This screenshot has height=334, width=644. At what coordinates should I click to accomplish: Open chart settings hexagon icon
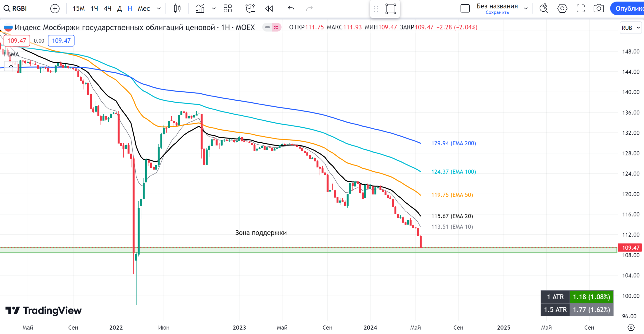click(562, 8)
